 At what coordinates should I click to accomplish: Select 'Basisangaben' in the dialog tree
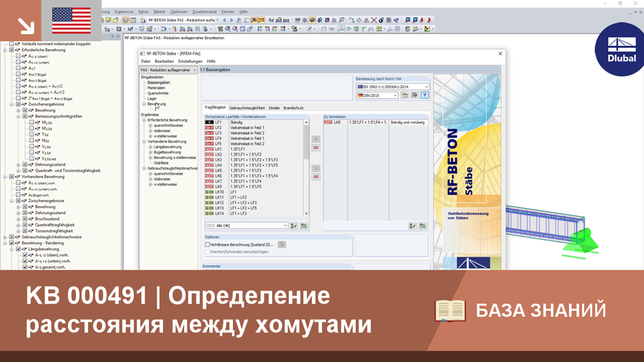(158, 82)
